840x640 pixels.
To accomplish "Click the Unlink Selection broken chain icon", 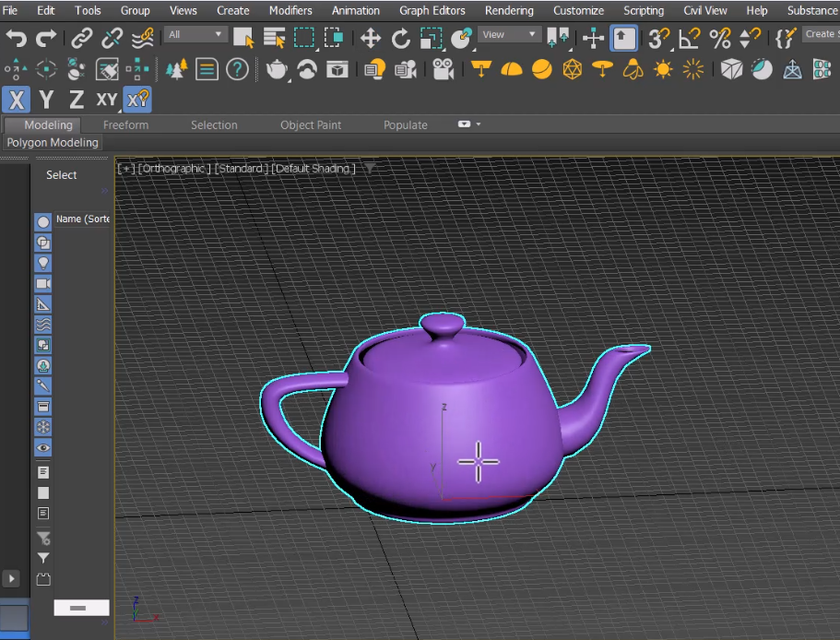I will click(112, 38).
